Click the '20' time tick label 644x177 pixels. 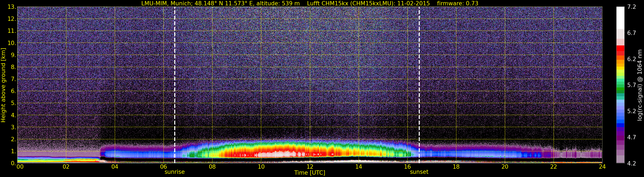(x=505, y=167)
